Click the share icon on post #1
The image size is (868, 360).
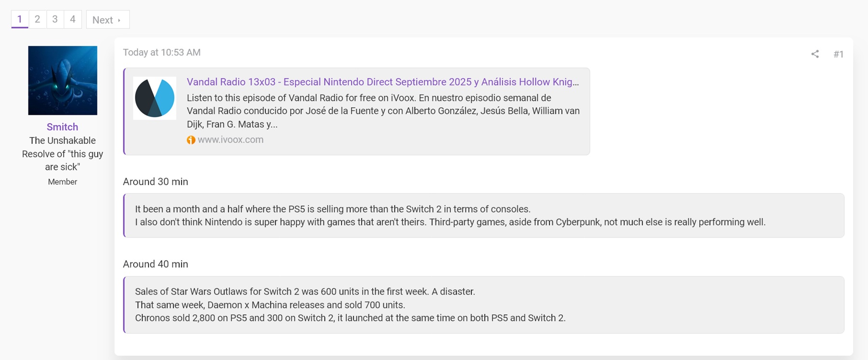click(814, 54)
